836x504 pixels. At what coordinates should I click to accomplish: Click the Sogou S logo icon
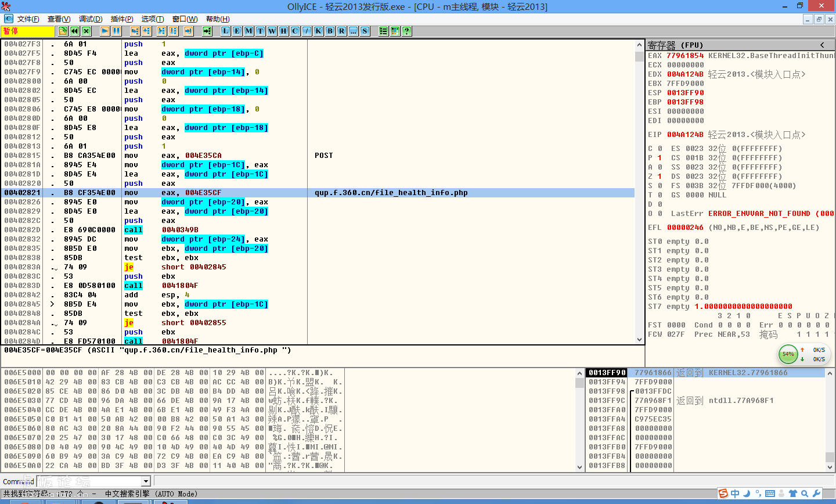(723, 494)
